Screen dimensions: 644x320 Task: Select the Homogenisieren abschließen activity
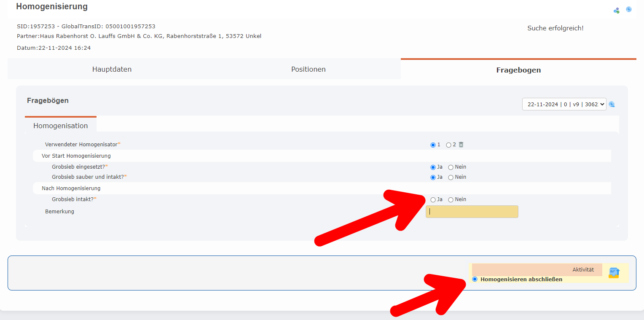tap(475, 279)
